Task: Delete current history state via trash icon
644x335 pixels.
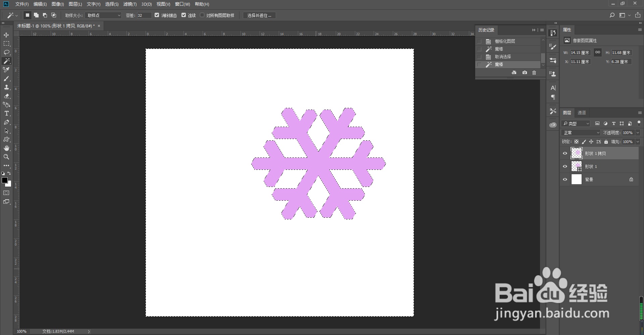Action: 534,73
